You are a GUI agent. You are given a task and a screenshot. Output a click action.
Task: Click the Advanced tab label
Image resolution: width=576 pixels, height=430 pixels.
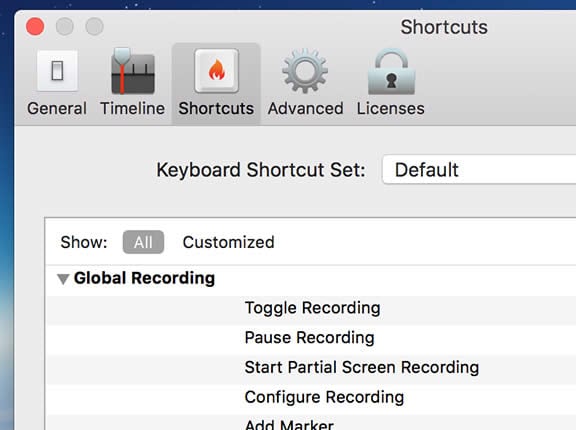tap(306, 108)
